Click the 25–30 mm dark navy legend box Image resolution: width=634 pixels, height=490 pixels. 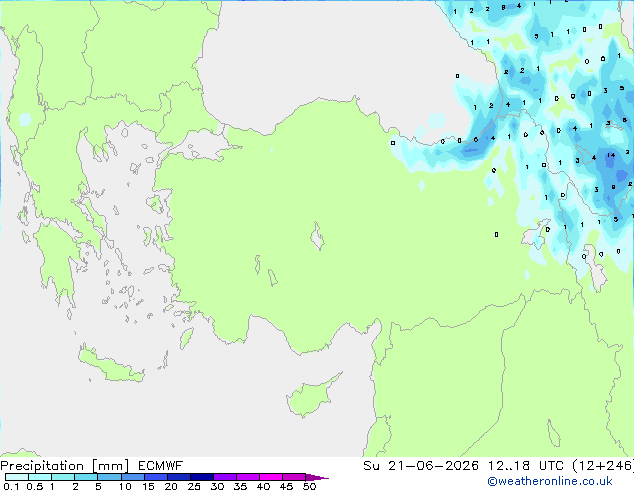(x=201, y=477)
